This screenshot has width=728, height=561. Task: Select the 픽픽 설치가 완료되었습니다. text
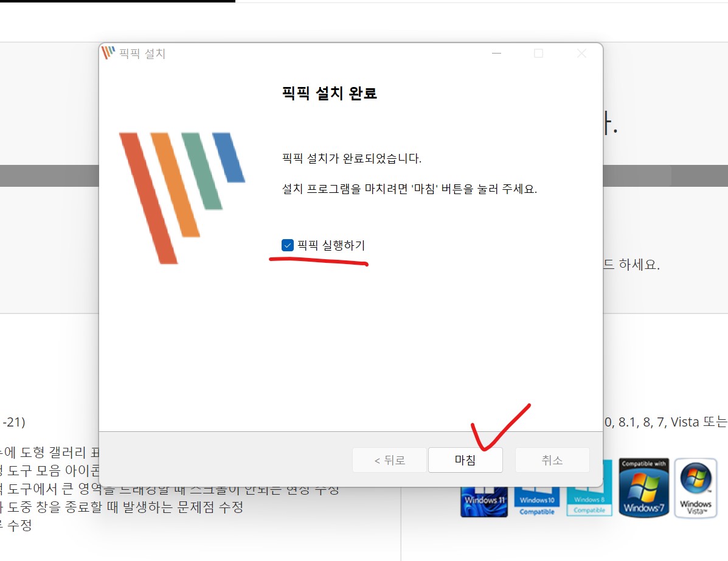(352, 158)
